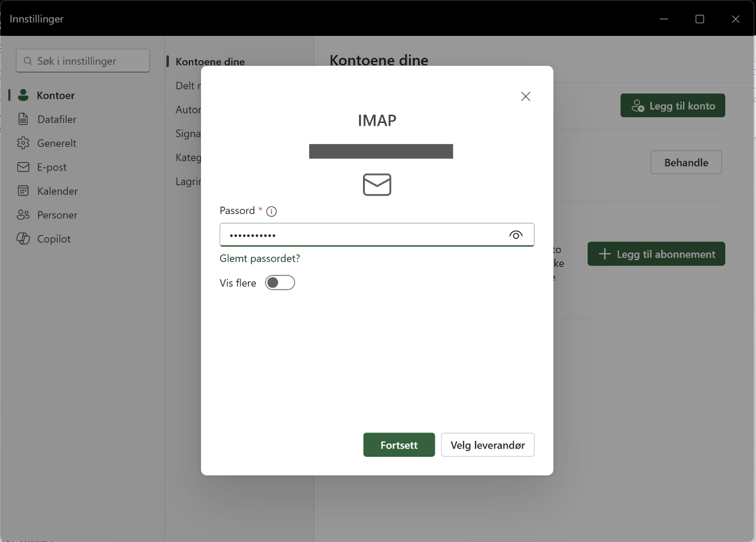Click the Legg til konto button
Image resolution: width=756 pixels, height=542 pixels.
pos(673,106)
